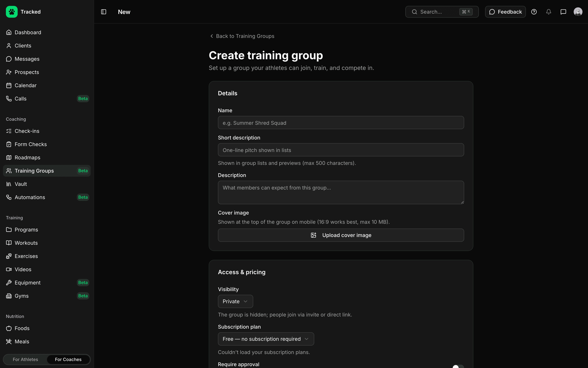Click the Nutrition section heading
The height and width of the screenshot is (368, 588).
click(x=15, y=316)
